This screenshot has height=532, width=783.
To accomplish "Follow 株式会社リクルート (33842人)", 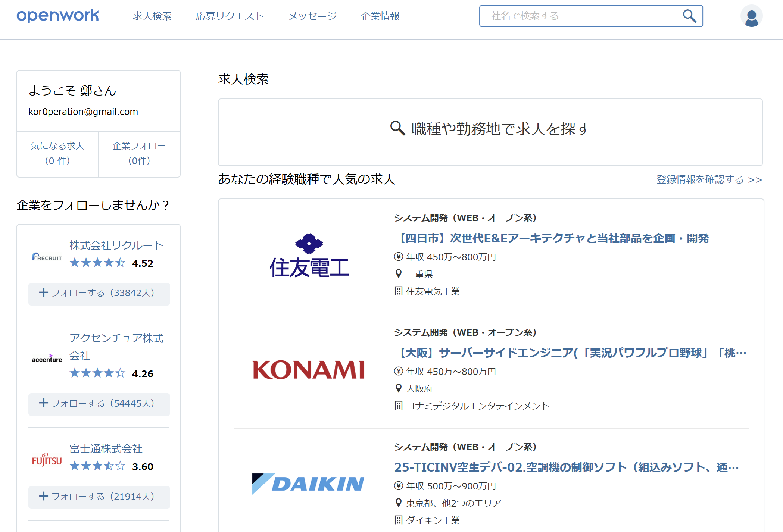I will point(99,293).
